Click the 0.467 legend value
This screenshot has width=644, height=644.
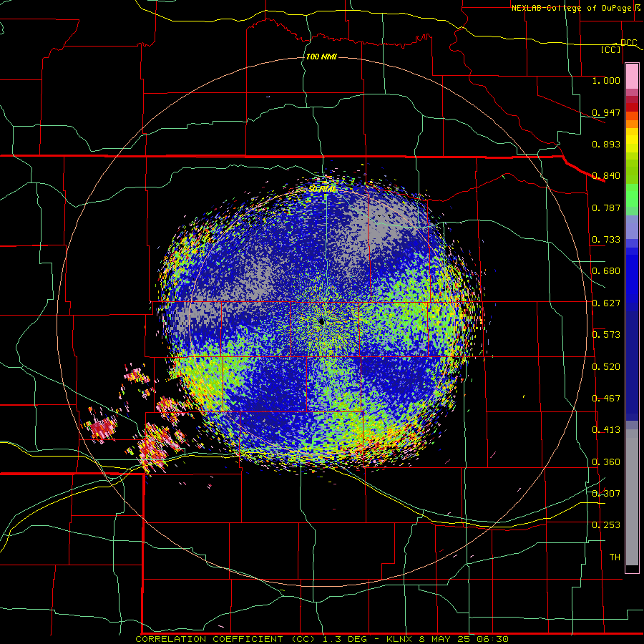click(606, 399)
